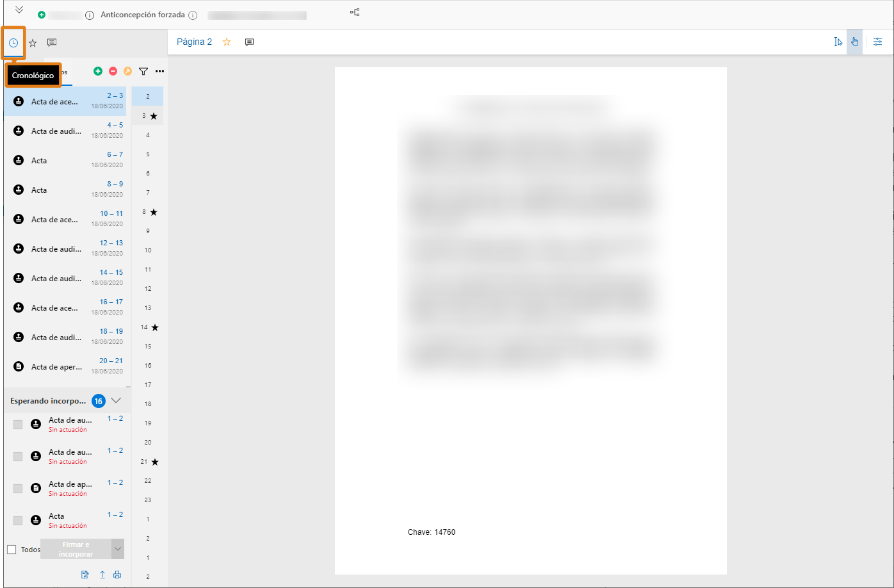Collapse the Esperando incorporación section chevron
The image size is (894, 588).
coord(116,401)
